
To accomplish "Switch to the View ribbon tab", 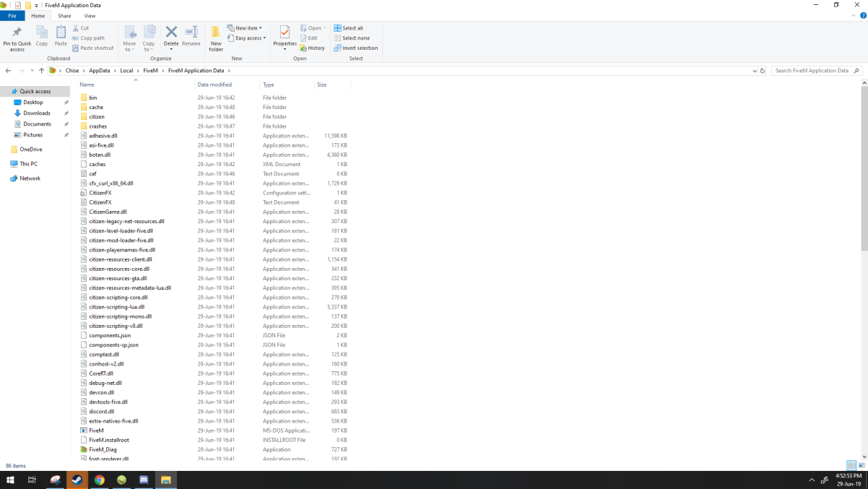I will click(89, 14).
